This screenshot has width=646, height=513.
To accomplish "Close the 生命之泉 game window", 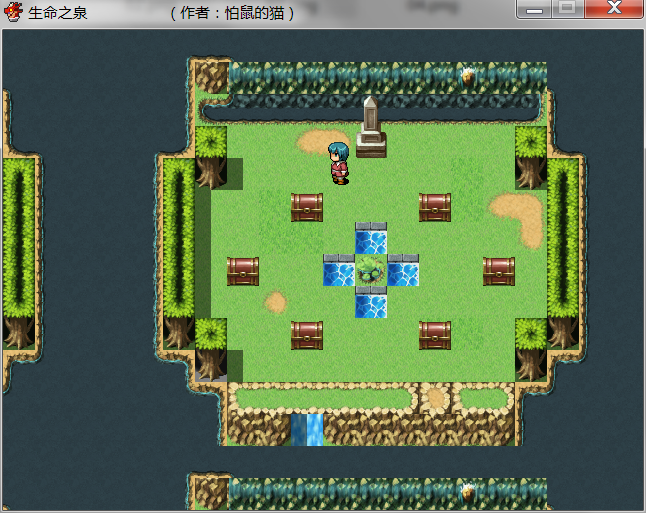I will tap(613, 9).
